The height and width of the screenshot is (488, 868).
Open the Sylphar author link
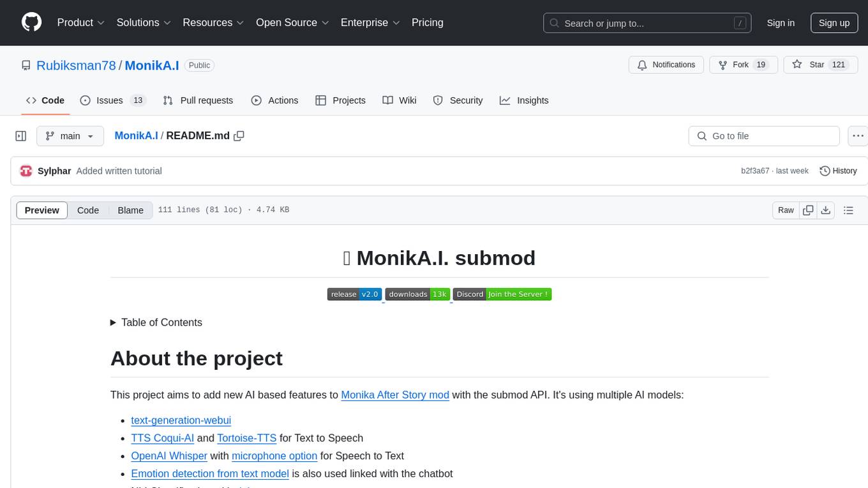pos(54,171)
